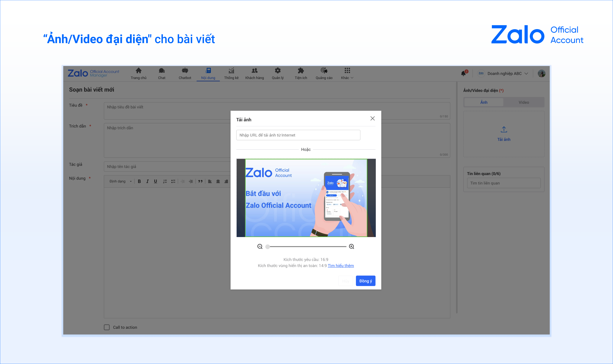Toggle bold formatting in editor
Screen dimensions: 613x364
point(139,181)
